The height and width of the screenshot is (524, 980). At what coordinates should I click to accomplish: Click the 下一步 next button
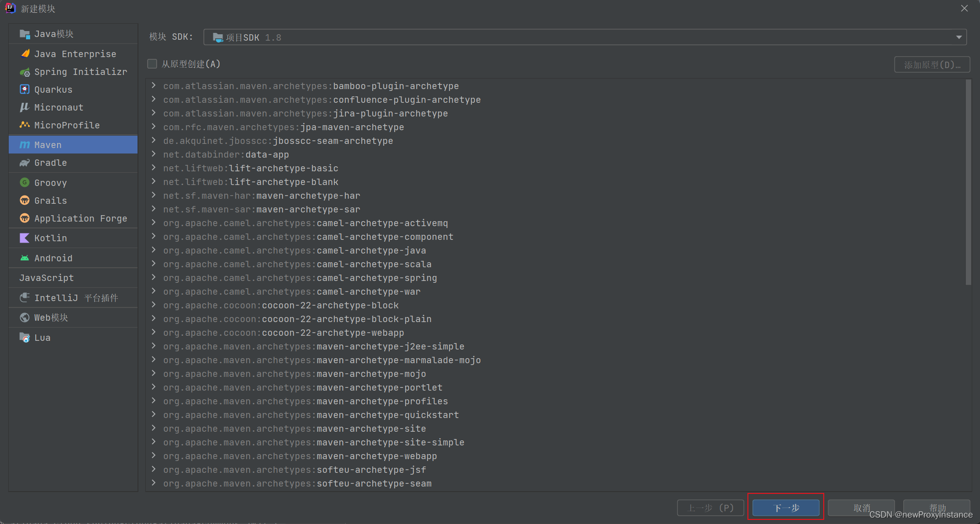click(x=786, y=508)
